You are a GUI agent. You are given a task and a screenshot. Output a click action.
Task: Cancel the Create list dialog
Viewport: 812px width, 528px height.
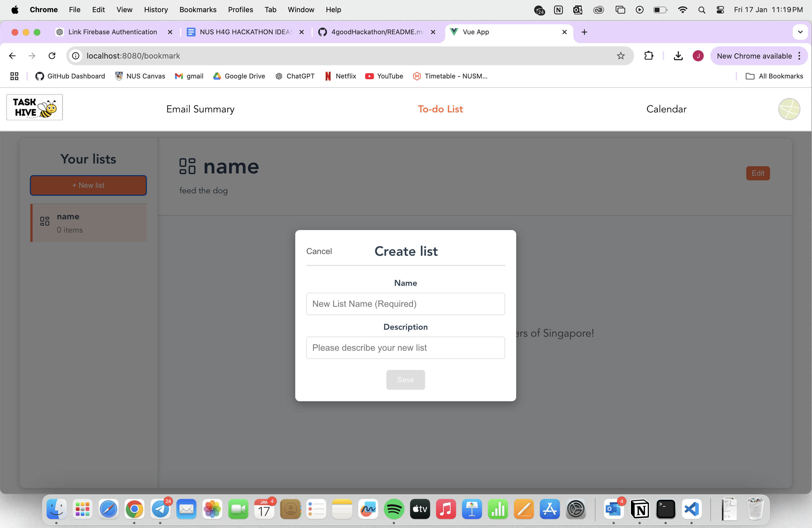pos(319,251)
